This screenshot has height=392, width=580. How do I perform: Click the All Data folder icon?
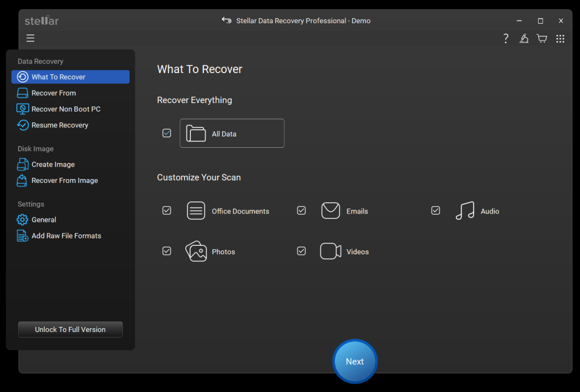[x=195, y=134]
